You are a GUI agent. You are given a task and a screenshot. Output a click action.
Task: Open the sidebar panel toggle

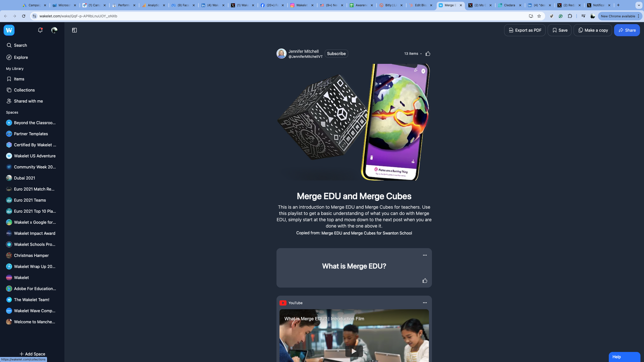[x=74, y=30]
